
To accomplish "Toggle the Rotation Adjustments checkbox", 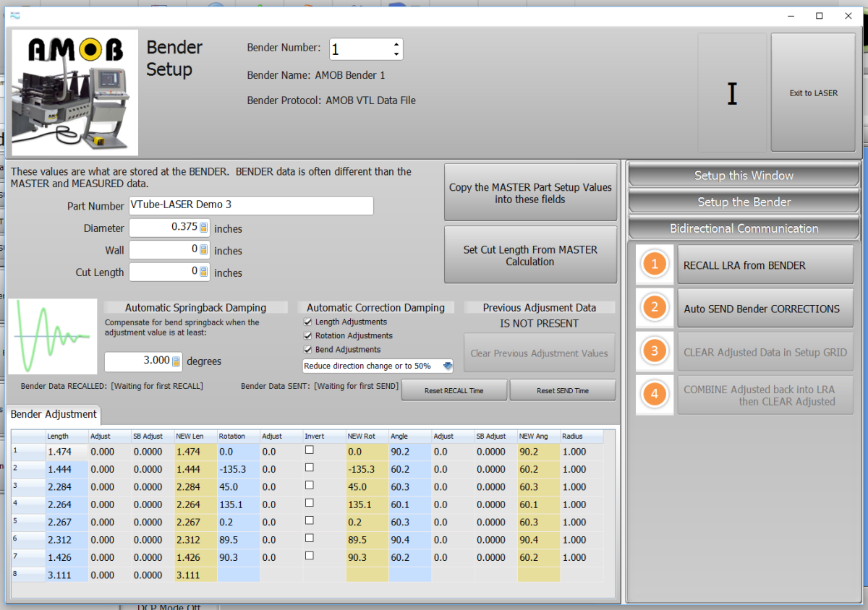I will click(x=309, y=335).
